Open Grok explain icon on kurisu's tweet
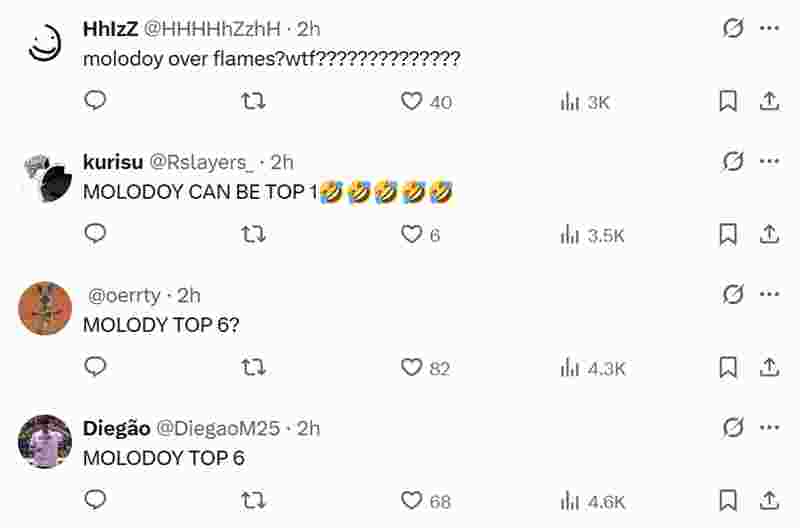 point(733,161)
